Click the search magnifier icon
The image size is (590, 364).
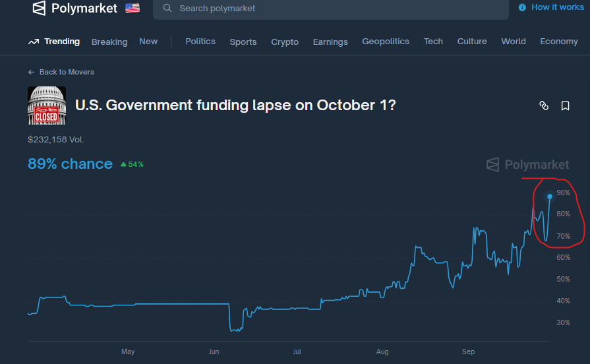(x=167, y=8)
